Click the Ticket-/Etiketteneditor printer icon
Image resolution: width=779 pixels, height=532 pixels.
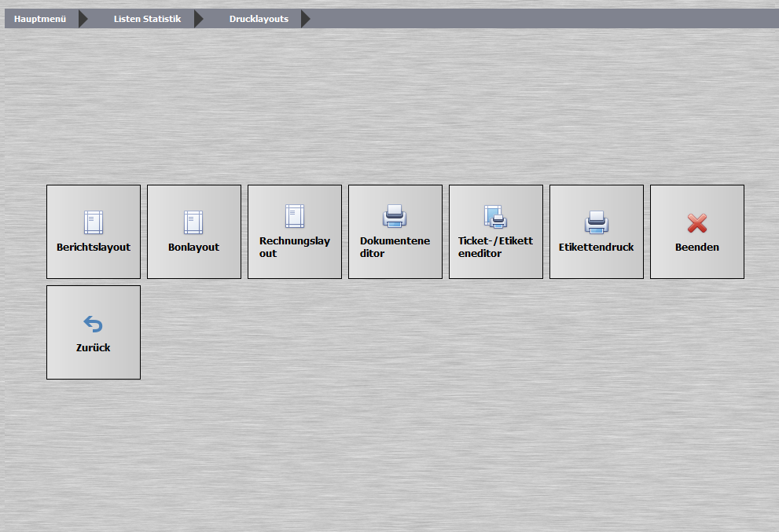(496, 217)
